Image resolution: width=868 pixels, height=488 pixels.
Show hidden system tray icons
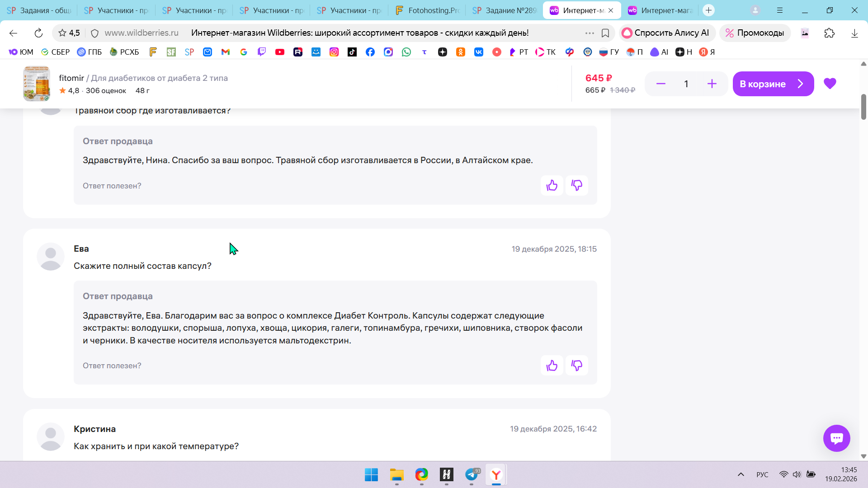741,474
